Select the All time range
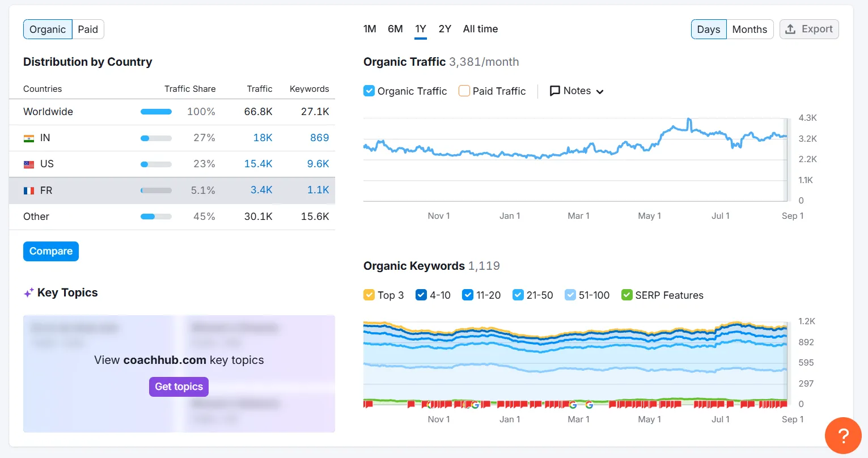The image size is (868, 458). coord(480,29)
